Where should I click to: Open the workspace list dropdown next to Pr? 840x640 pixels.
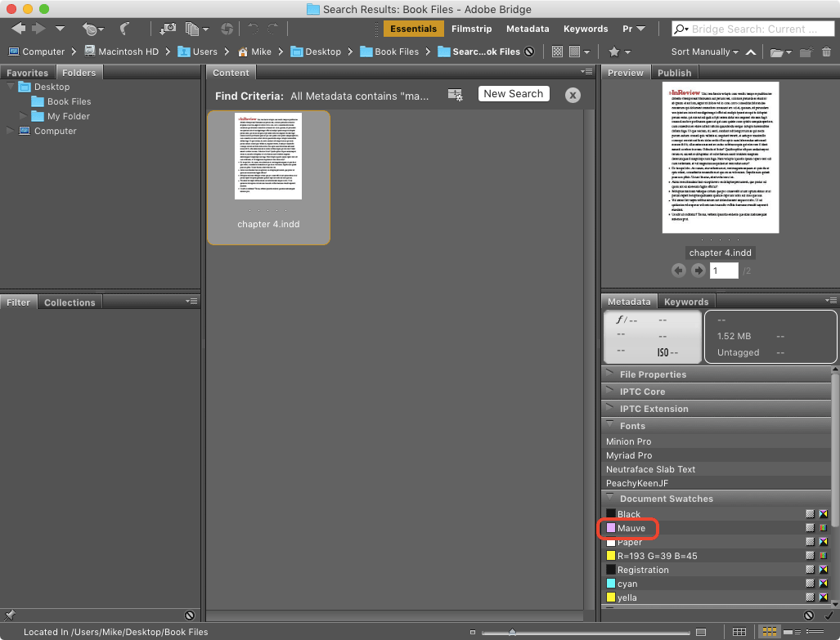640,29
